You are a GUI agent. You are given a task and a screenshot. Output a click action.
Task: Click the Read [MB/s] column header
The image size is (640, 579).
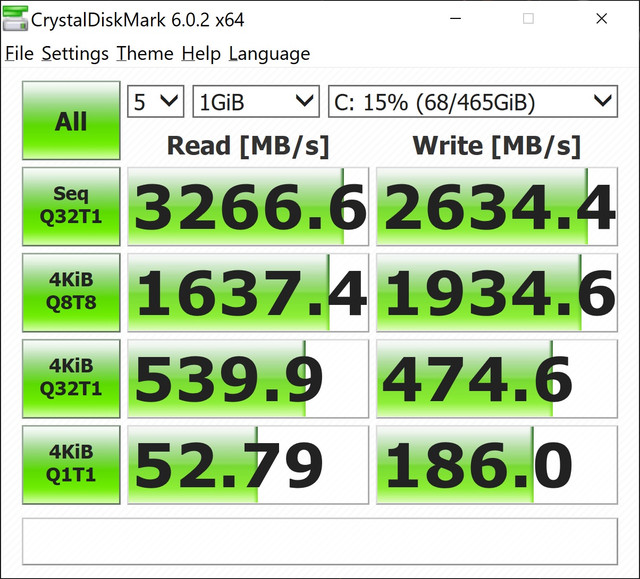coord(248,146)
